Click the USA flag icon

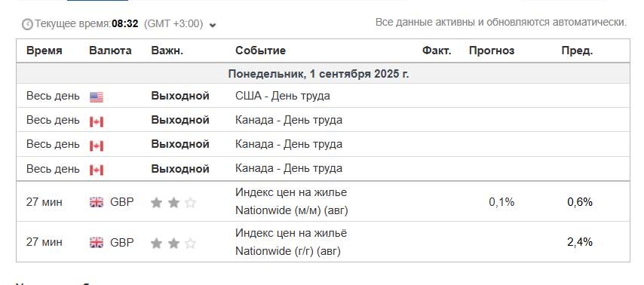pos(97,97)
